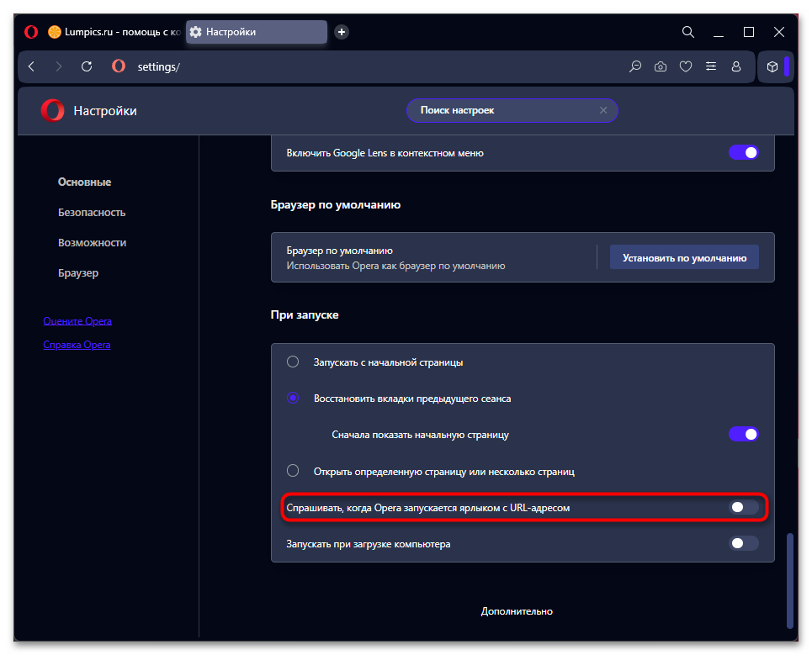Open the profile account icon
812x655 pixels.
point(736,66)
